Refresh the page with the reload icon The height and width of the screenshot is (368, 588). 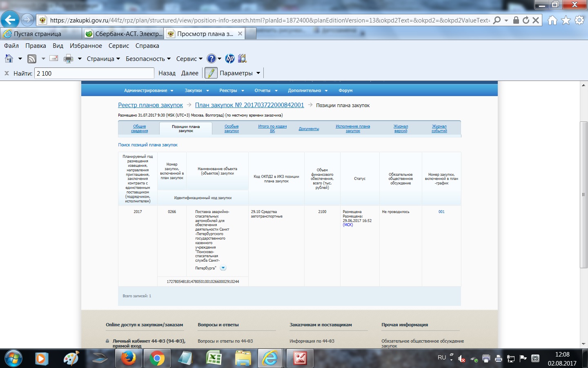[526, 20]
